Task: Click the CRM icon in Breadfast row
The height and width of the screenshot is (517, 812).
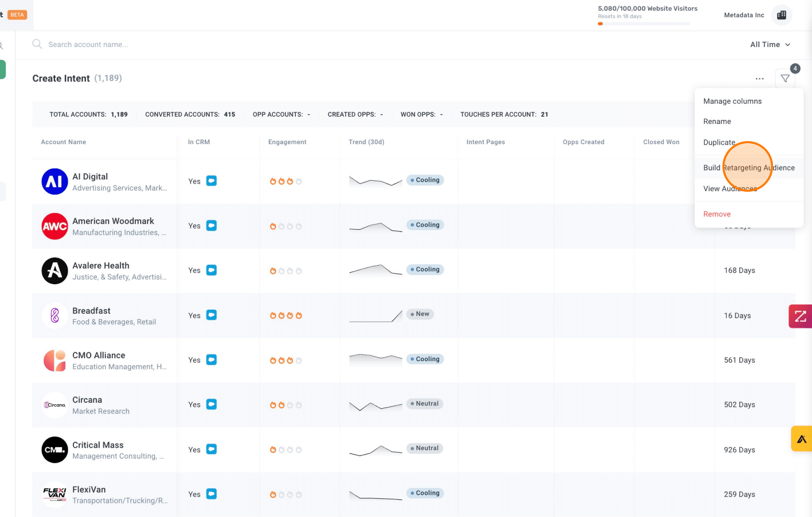Action: point(211,315)
